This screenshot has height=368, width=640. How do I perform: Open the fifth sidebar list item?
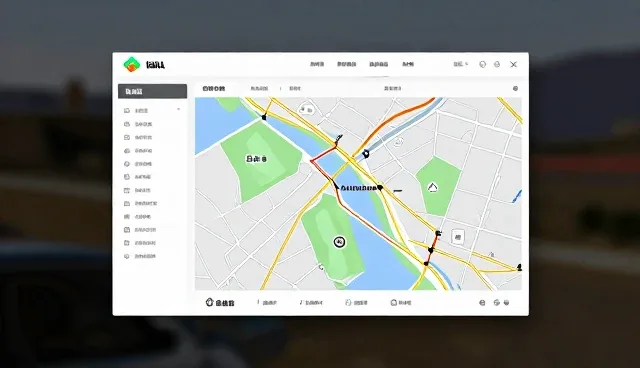[138, 164]
